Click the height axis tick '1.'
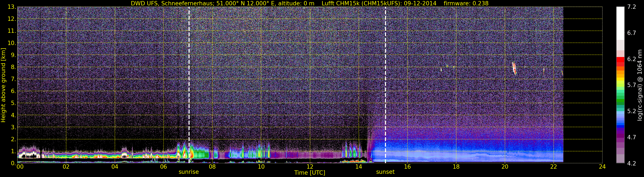Viewport: 644px width, 177px height. [13, 151]
